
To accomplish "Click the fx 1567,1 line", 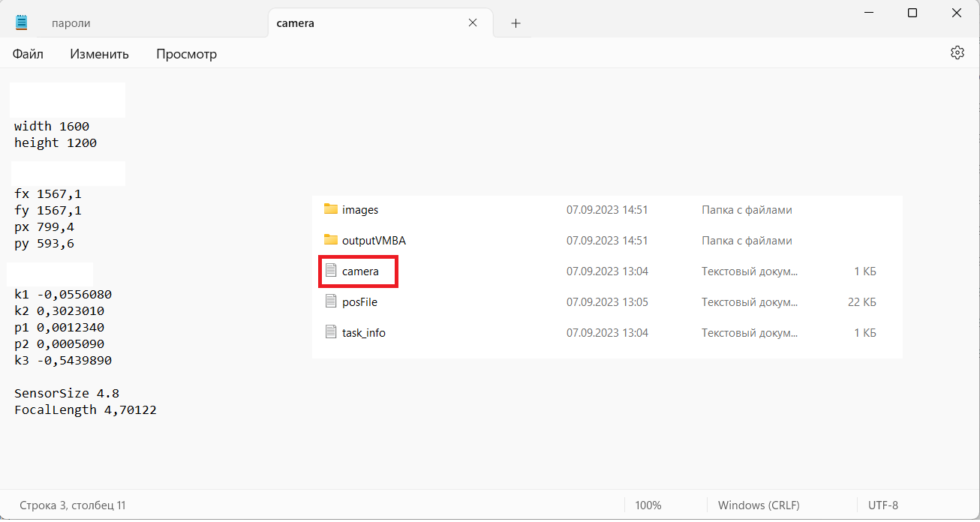I will pos(48,193).
